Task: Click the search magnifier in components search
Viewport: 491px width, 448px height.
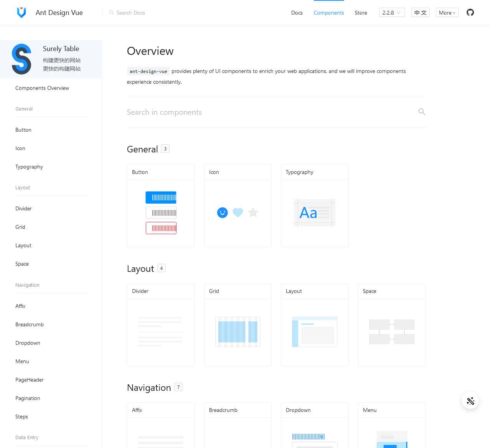Action: point(422,112)
